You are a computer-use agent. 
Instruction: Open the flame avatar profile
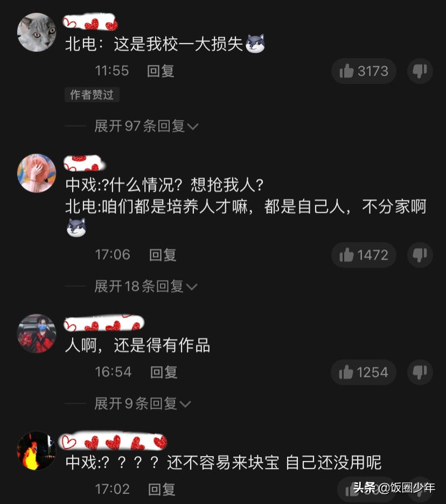(x=36, y=451)
